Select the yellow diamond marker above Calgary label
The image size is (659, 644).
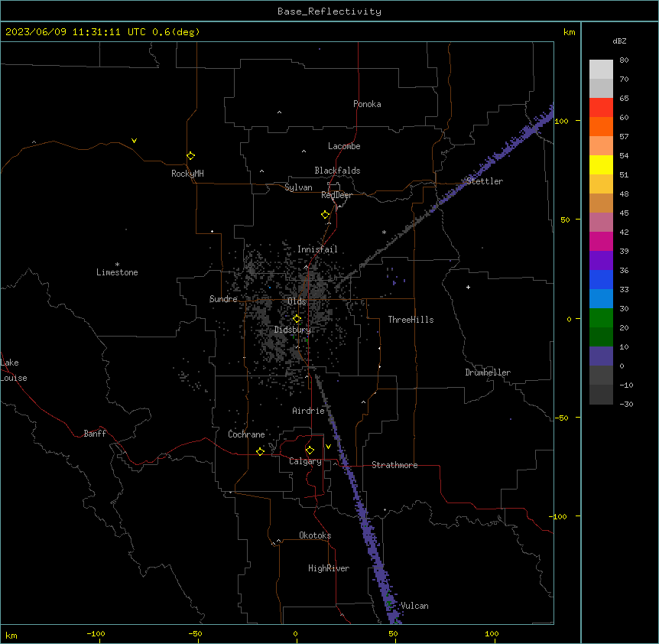pyautogui.click(x=310, y=450)
